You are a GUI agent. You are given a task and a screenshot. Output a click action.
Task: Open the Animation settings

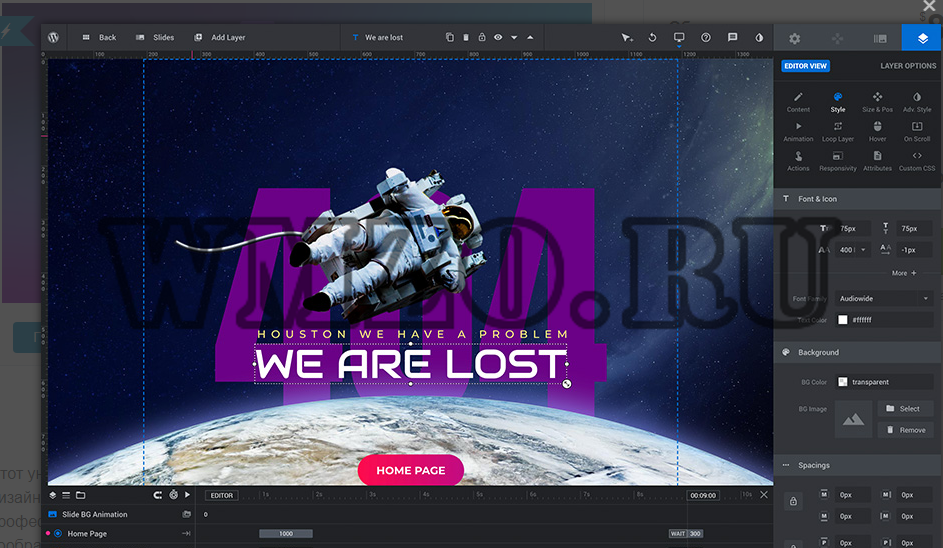(798, 132)
